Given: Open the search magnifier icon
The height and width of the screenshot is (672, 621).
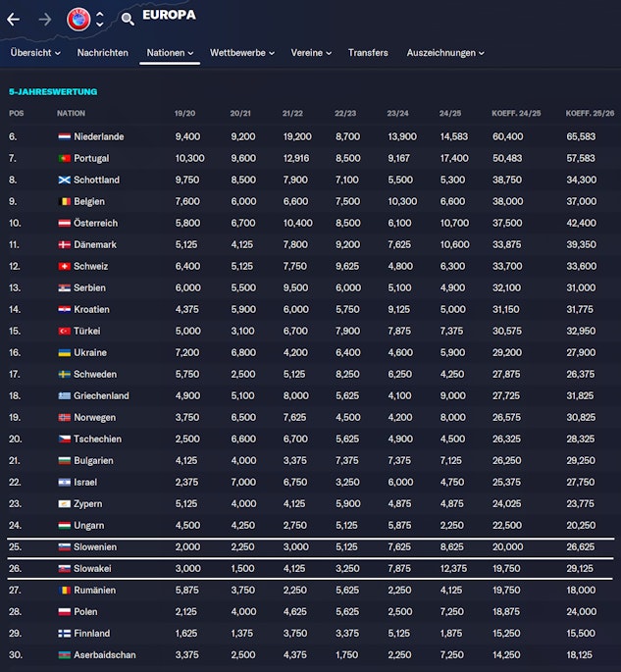Looking at the screenshot, I should pos(128,19).
